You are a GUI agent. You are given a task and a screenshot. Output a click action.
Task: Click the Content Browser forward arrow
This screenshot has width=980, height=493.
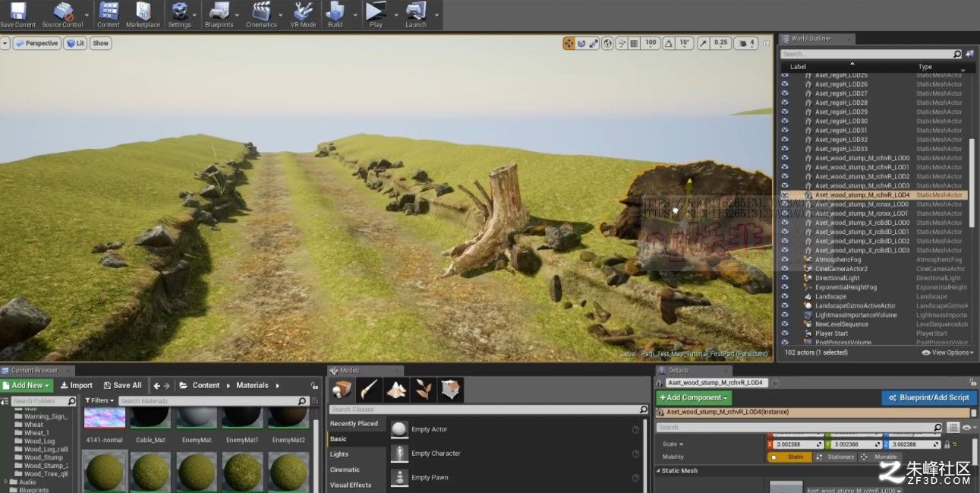point(167,385)
